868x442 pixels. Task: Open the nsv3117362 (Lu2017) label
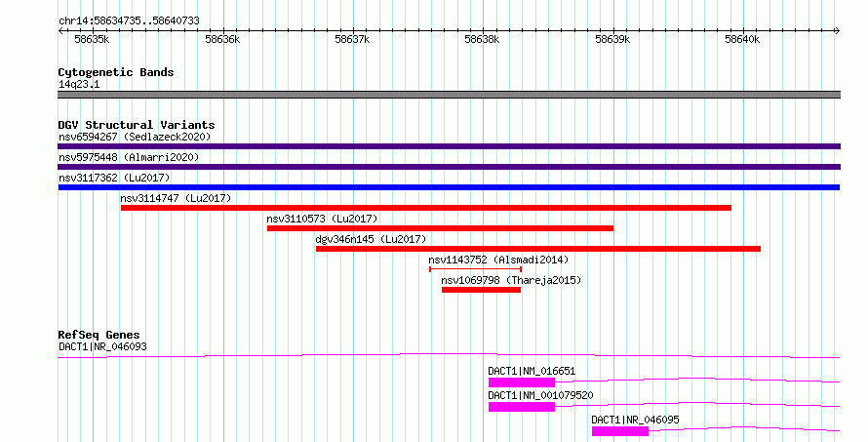[114, 178]
